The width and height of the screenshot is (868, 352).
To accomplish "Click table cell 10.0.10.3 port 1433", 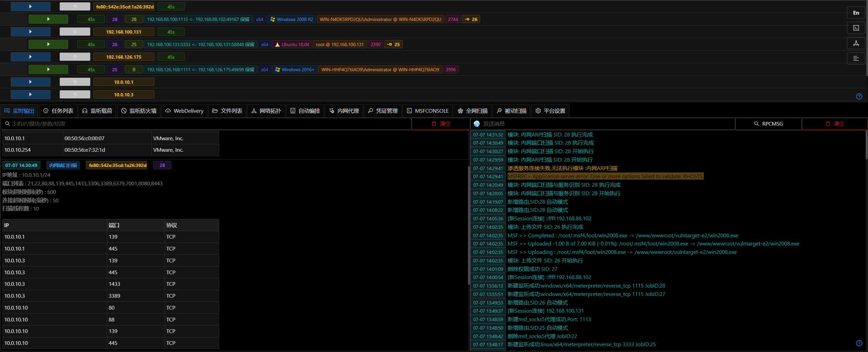I will click(136, 284).
